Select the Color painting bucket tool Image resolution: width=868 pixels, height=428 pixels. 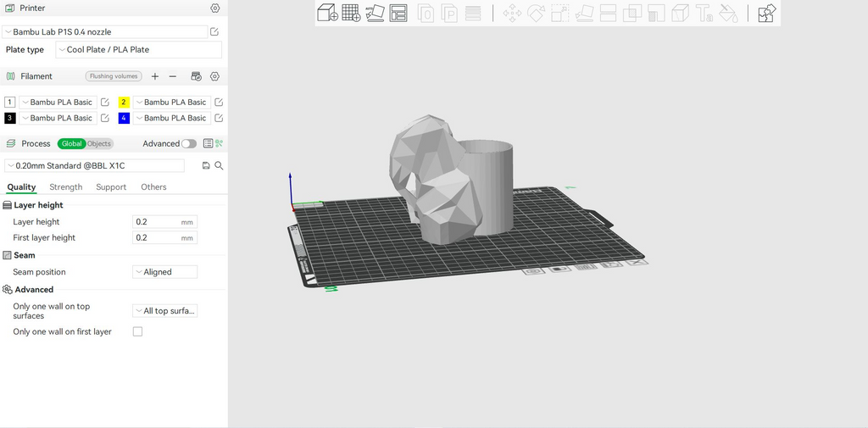[x=728, y=13]
